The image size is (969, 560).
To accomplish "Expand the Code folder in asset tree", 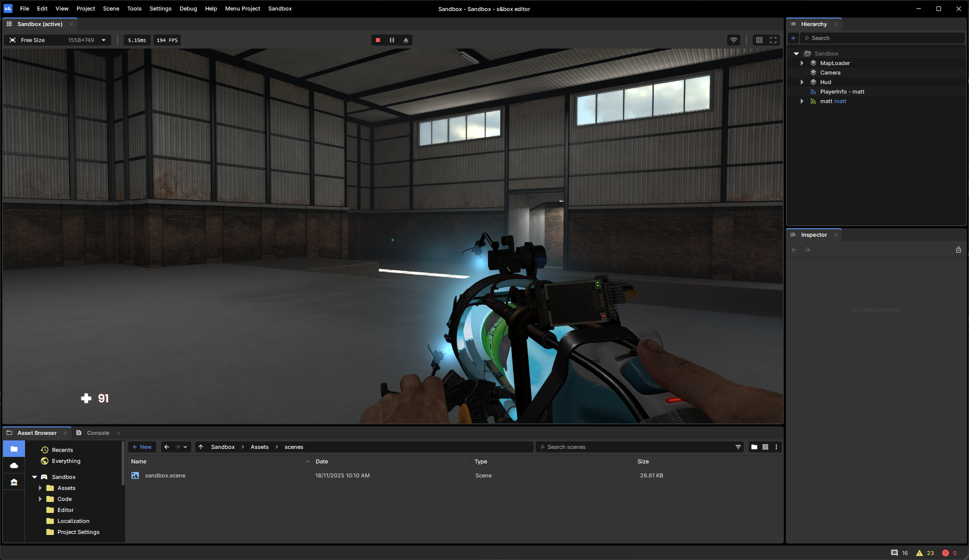I will (x=41, y=499).
